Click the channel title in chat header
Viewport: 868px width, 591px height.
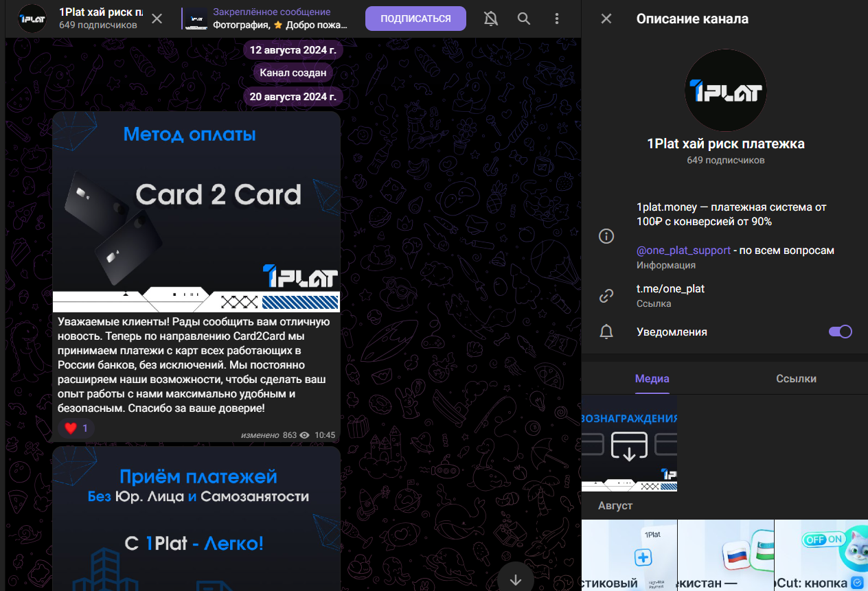(x=101, y=12)
